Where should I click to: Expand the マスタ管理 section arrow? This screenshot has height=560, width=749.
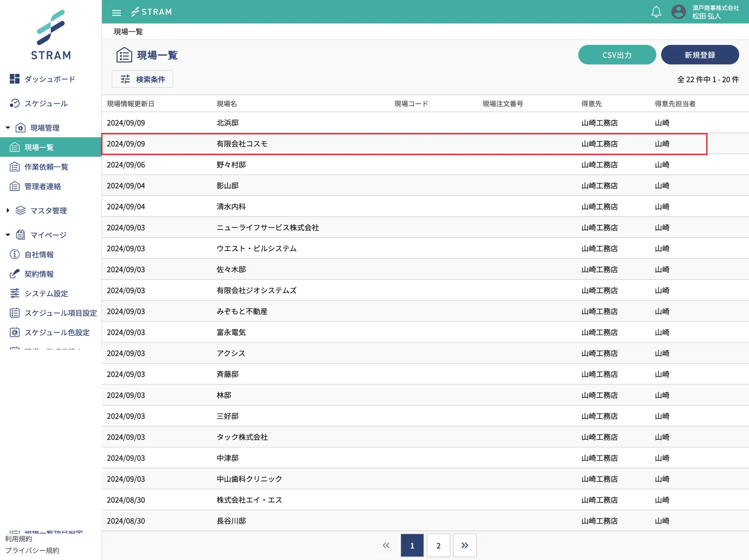point(8,211)
